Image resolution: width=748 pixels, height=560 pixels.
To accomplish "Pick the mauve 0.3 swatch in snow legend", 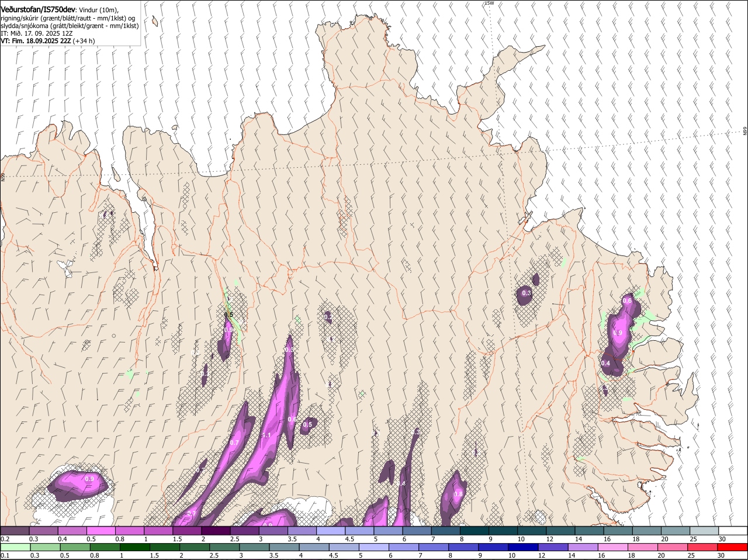I will point(43,530).
